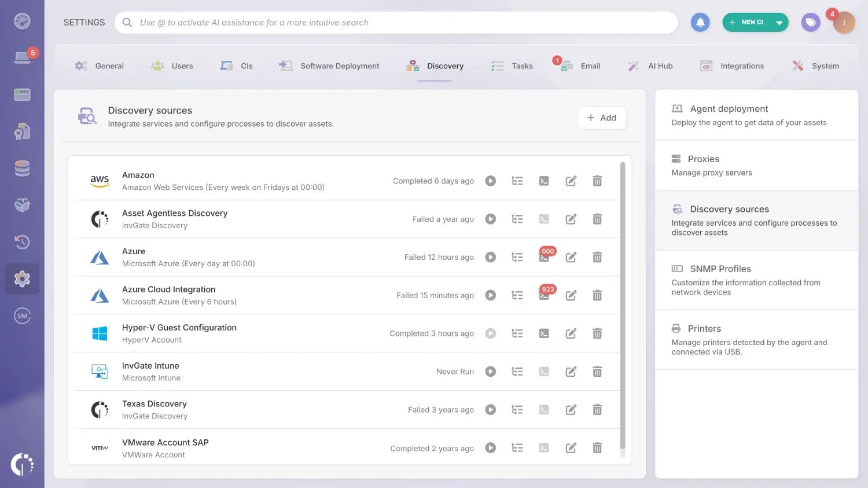
Task: Open the tags icon in header
Action: (x=810, y=23)
